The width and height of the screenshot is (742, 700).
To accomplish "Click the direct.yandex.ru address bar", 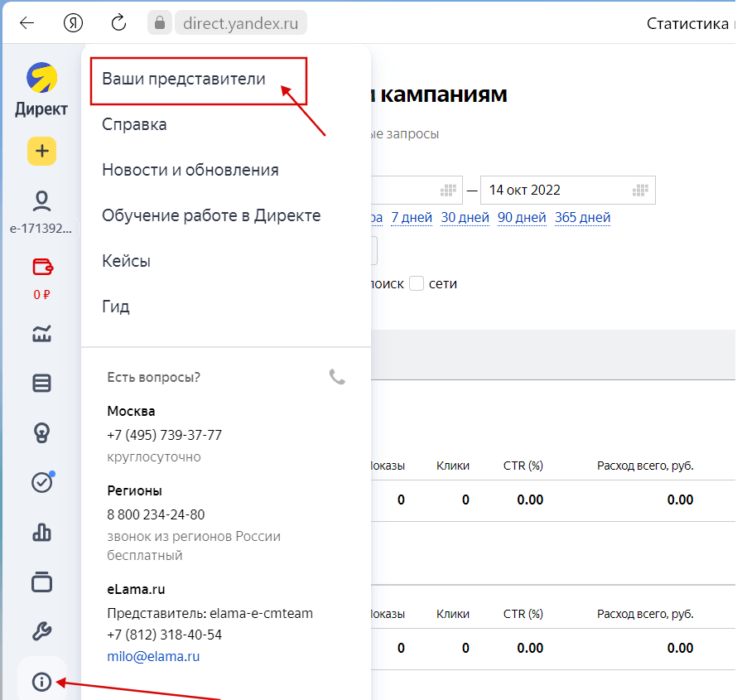I will point(240,22).
